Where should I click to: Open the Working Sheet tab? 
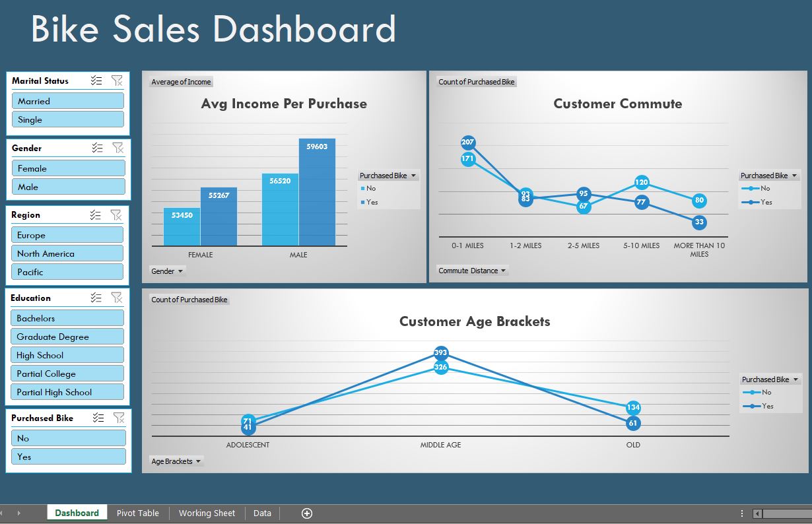pyautogui.click(x=207, y=513)
